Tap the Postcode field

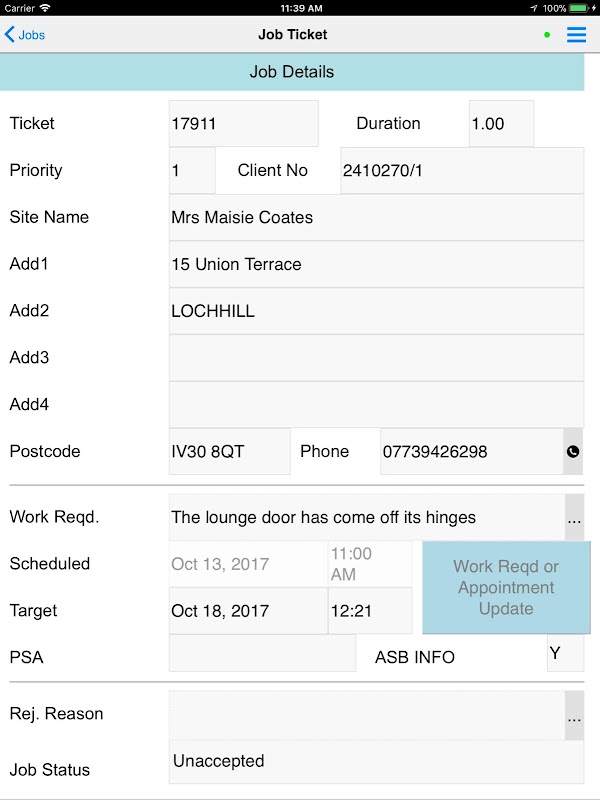coord(229,452)
